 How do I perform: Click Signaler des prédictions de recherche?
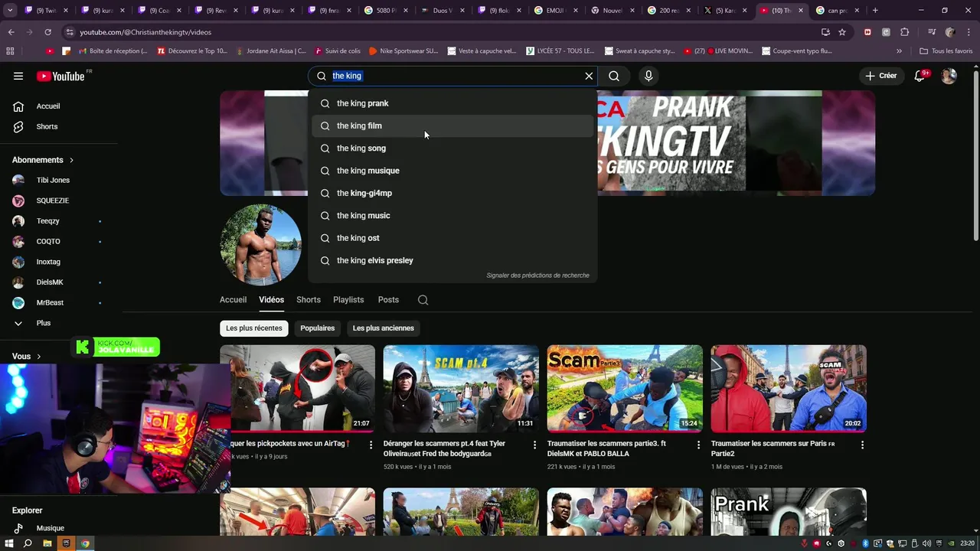click(537, 275)
